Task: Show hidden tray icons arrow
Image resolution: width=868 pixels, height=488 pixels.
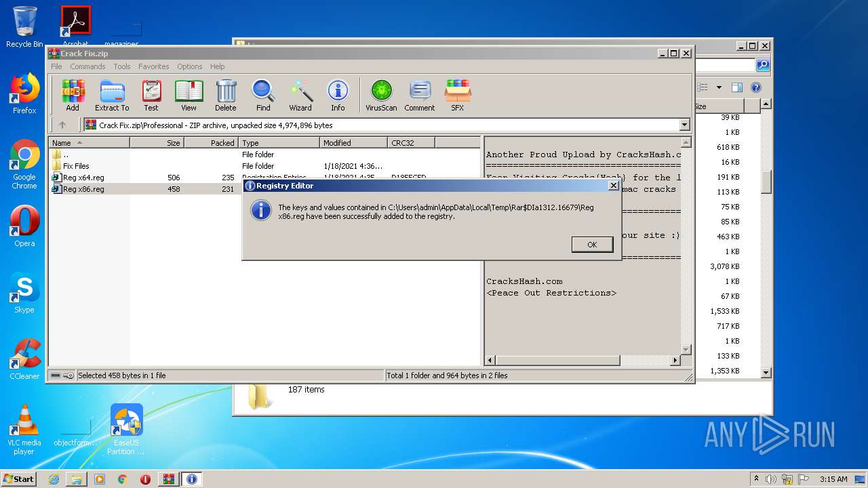Action: [x=756, y=479]
